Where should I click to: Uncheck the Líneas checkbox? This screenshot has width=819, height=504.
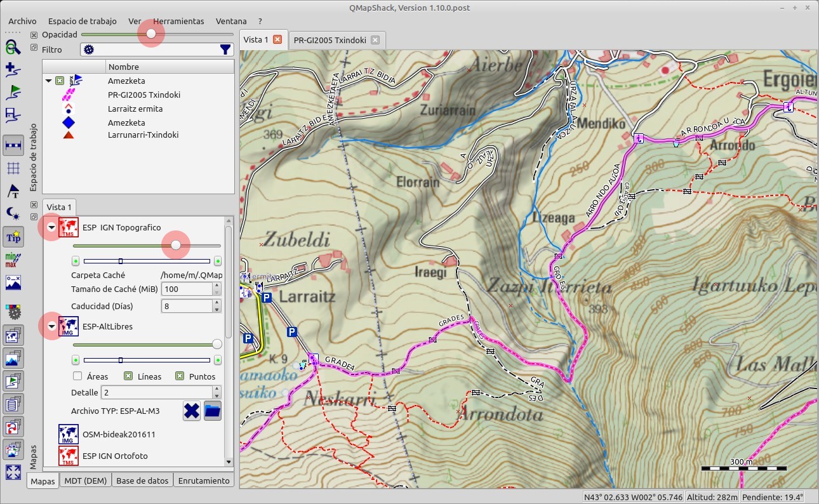(x=128, y=376)
